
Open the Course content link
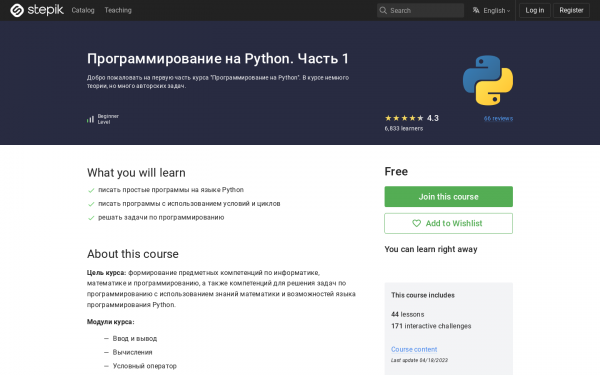pyautogui.click(x=414, y=349)
